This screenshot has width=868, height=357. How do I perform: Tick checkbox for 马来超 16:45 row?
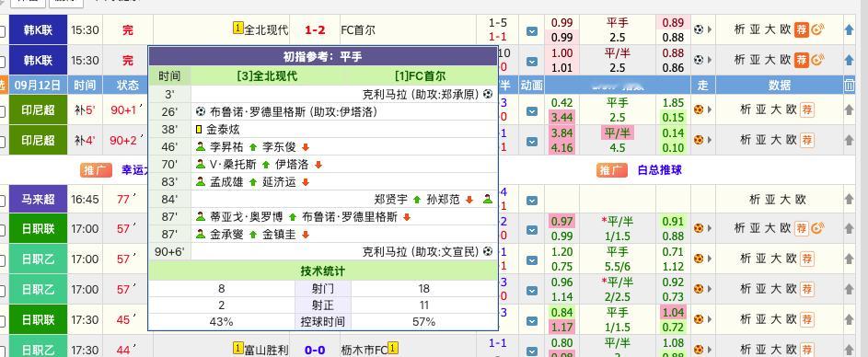coord(2,201)
